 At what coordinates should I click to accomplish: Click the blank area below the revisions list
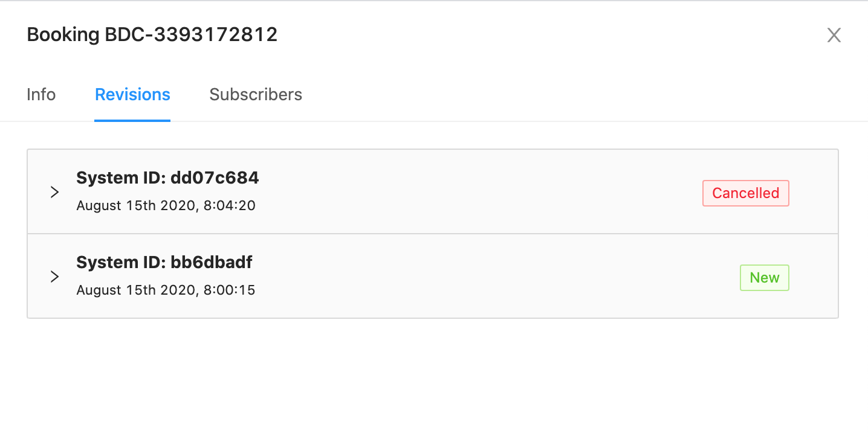pyautogui.click(x=433, y=380)
